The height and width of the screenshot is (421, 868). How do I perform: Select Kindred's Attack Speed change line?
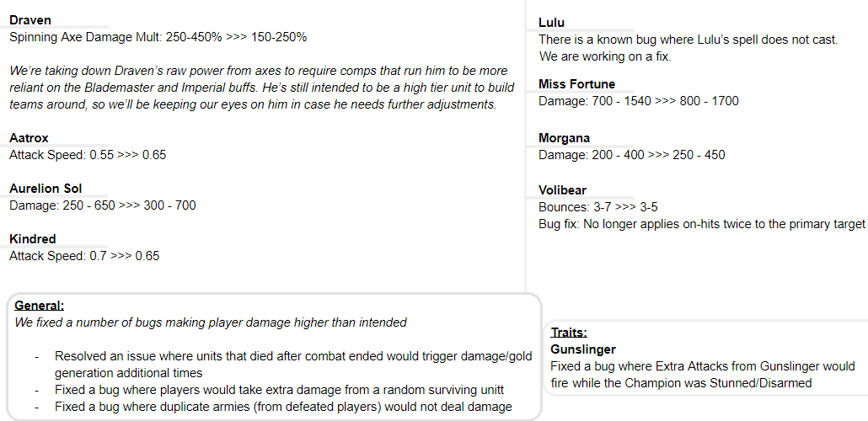[x=84, y=256]
